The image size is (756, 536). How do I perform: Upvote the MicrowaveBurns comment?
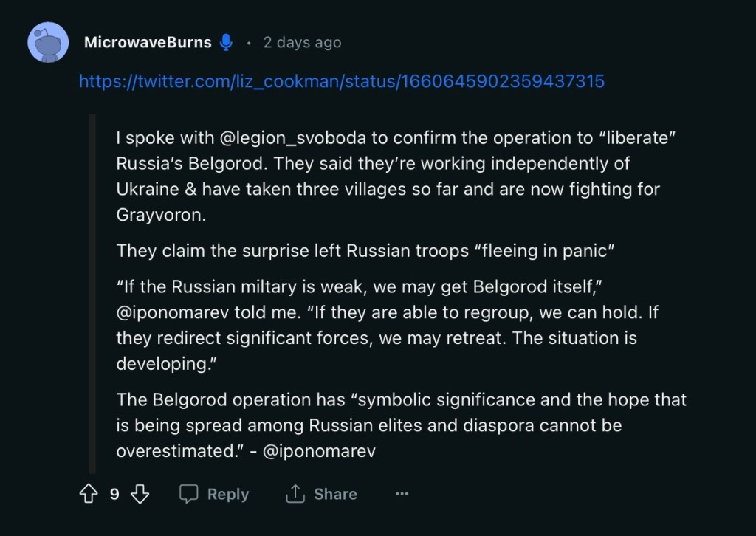click(89, 494)
